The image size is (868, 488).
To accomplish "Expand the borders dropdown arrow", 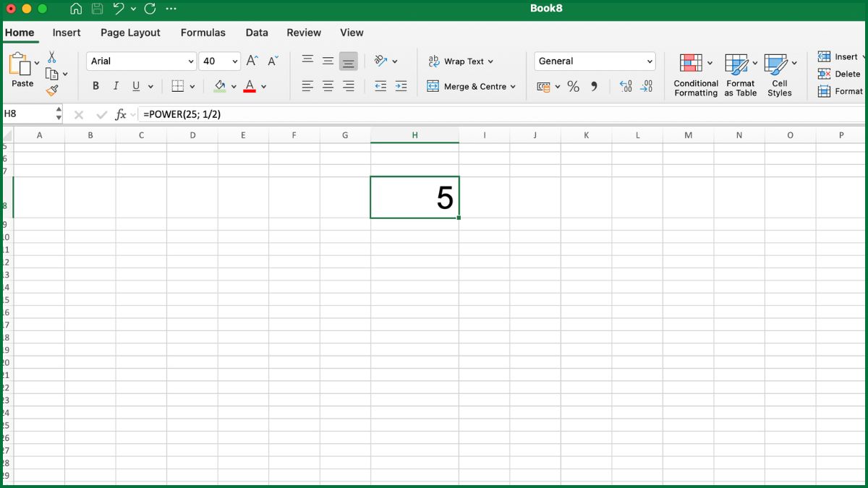I will [192, 85].
